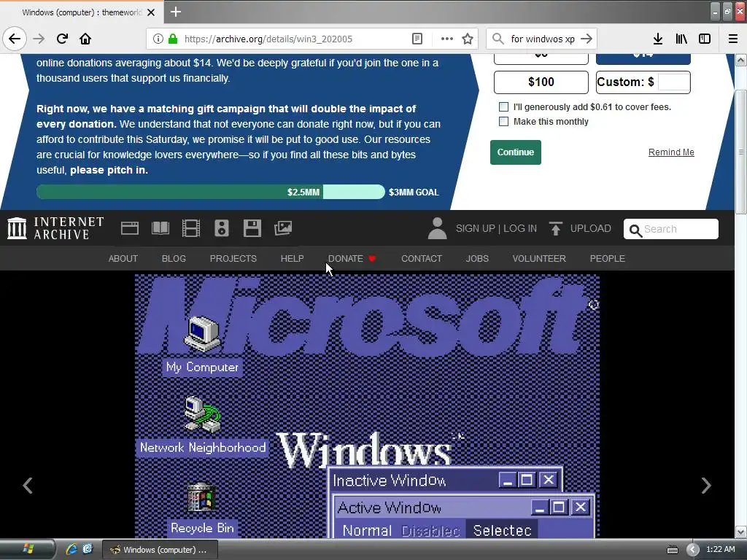Open the Video film icon in the Internet Archive bar
747x560 pixels.
pyautogui.click(x=191, y=228)
